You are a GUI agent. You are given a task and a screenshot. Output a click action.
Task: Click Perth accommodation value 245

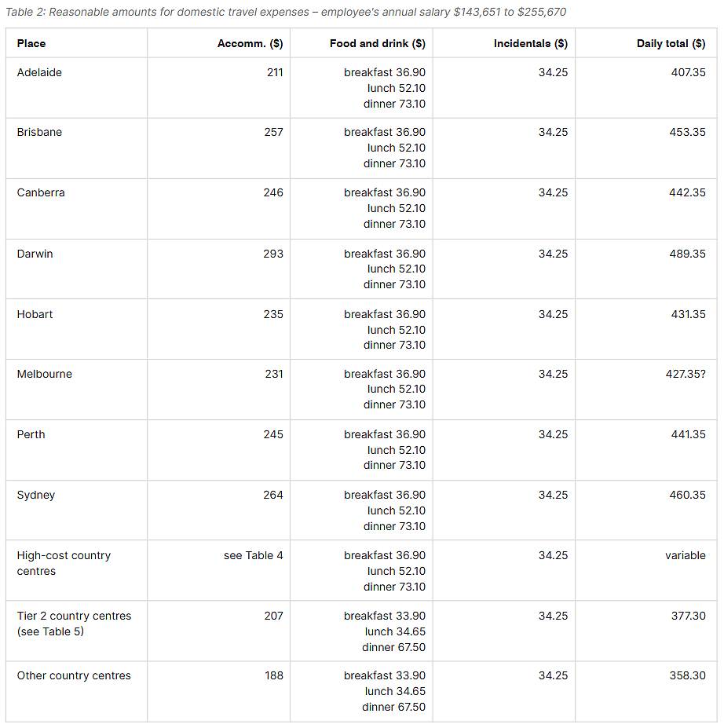pyautogui.click(x=273, y=434)
